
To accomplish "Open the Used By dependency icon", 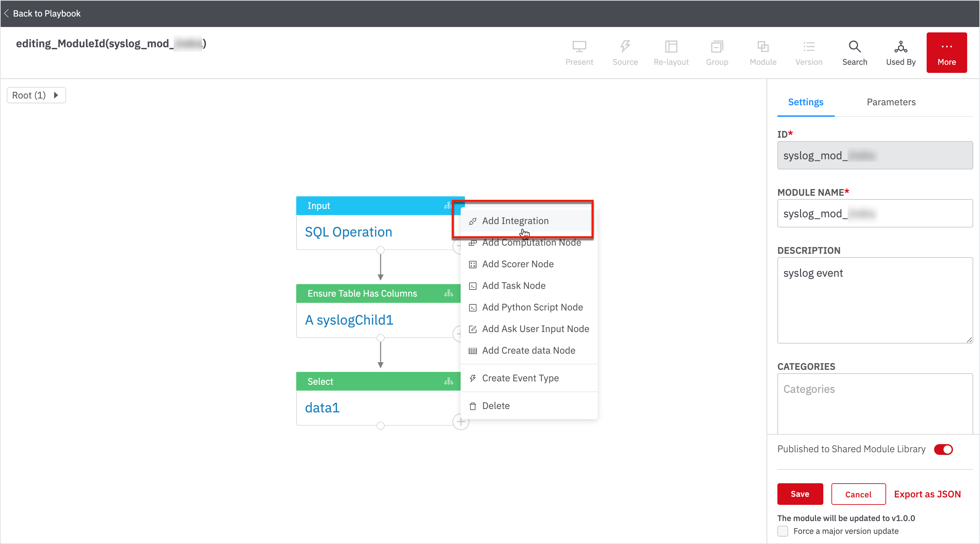I will point(900,47).
